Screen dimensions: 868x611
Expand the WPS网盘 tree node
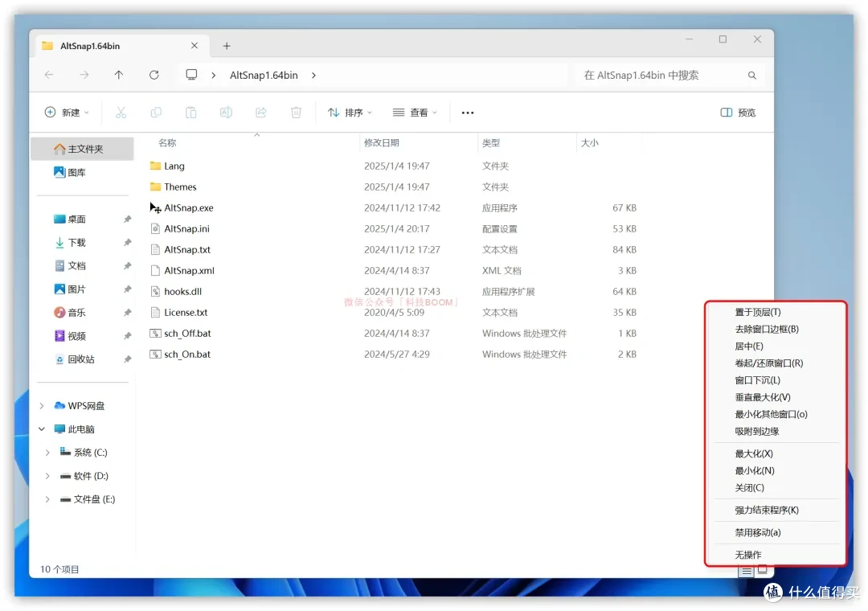pos(42,405)
